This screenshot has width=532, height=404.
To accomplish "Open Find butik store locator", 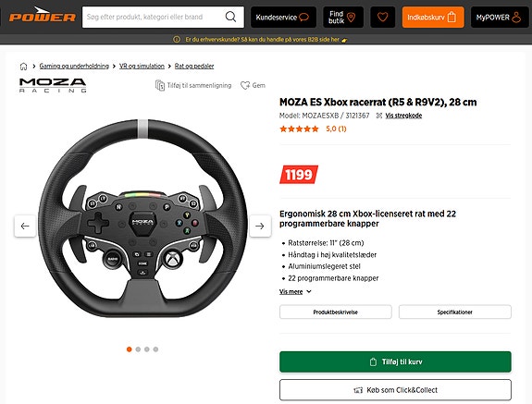I will (343, 17).
